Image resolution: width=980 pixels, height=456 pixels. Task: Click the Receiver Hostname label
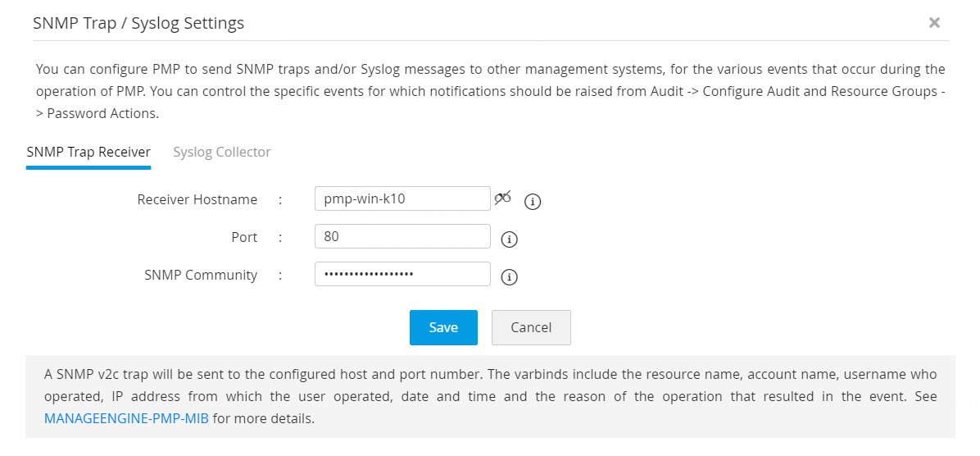coord(197,199)
